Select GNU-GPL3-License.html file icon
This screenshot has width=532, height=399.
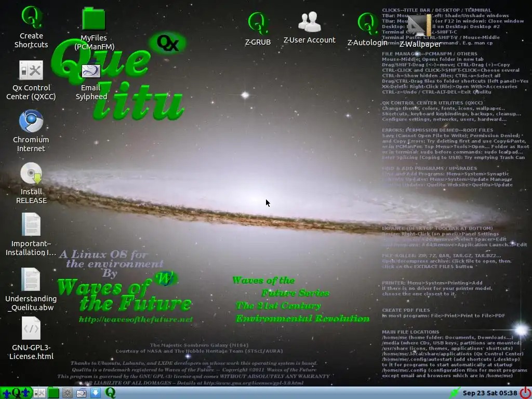tap(31, 328)
